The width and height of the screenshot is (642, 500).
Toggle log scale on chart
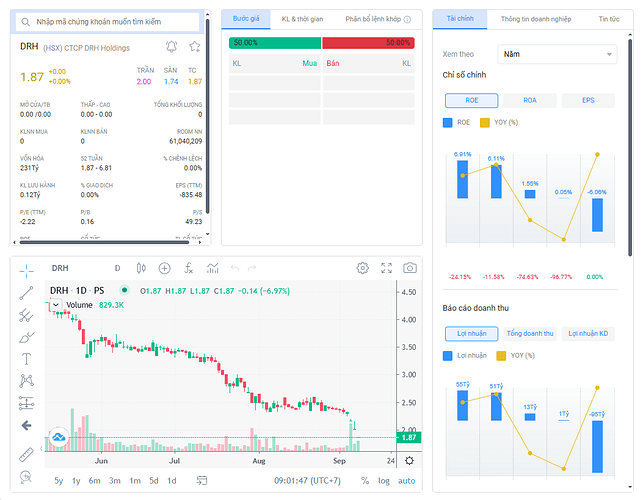384,480
